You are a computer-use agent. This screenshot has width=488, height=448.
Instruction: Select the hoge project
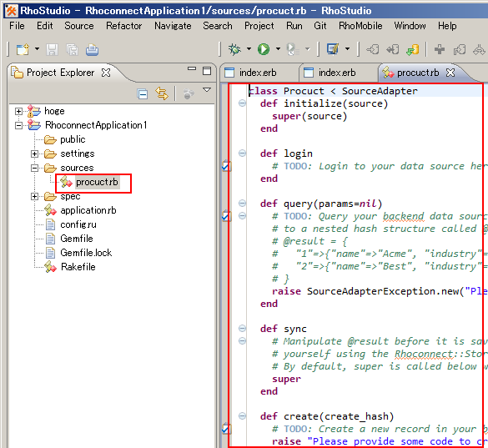54,111
